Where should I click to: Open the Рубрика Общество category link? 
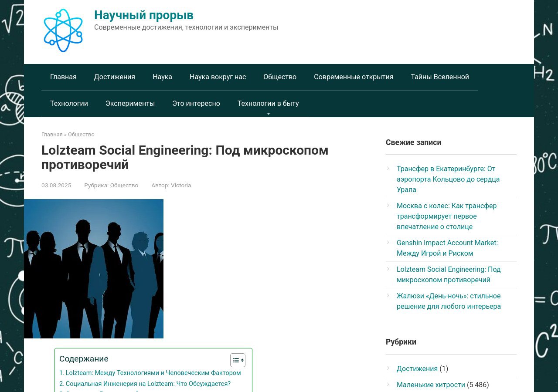(x=124, y=186)
